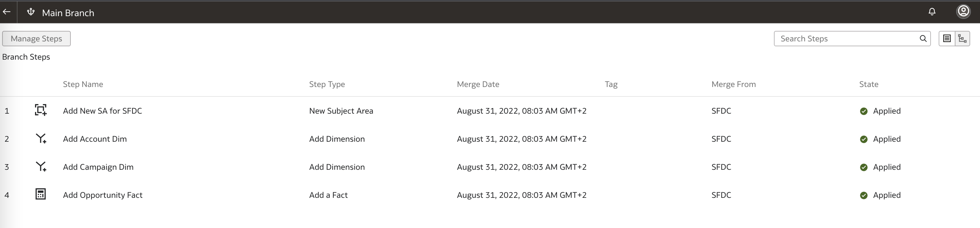Click the Add a Fact icon for Add Opportunity Fact
This screenshot has width=980, height=228.
pyautogui.click(x=41, y=194)
